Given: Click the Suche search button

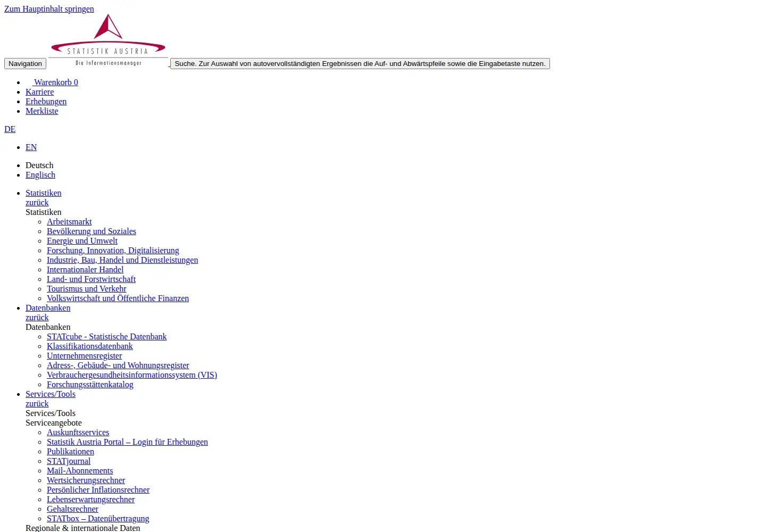Looking at the screenshot, I should [x=360, y=63].
